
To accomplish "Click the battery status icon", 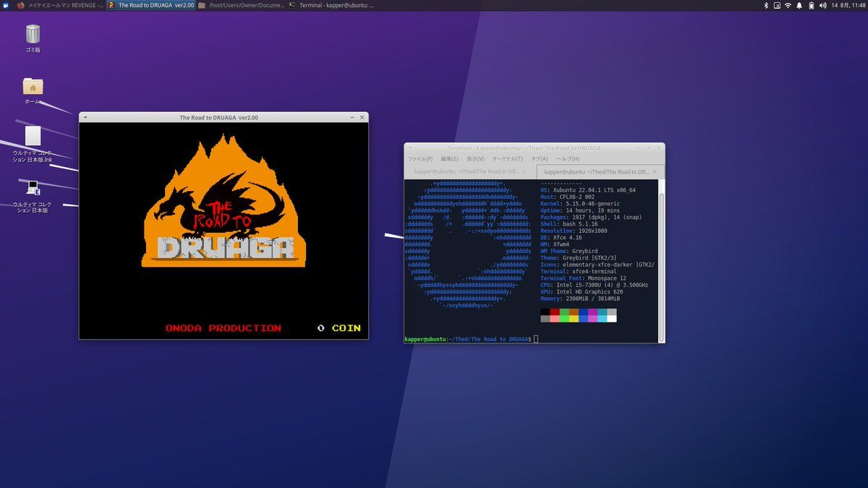I will coord(811,5).
